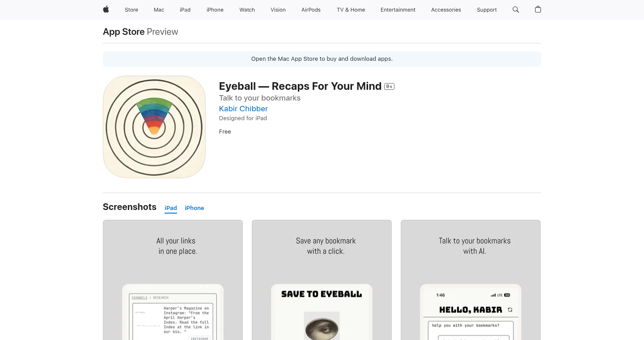Click the refresh icon beside HELLO, KABIR
Image resolution: width=644 pixels, height=340 pixels.
tap(510, 310)
